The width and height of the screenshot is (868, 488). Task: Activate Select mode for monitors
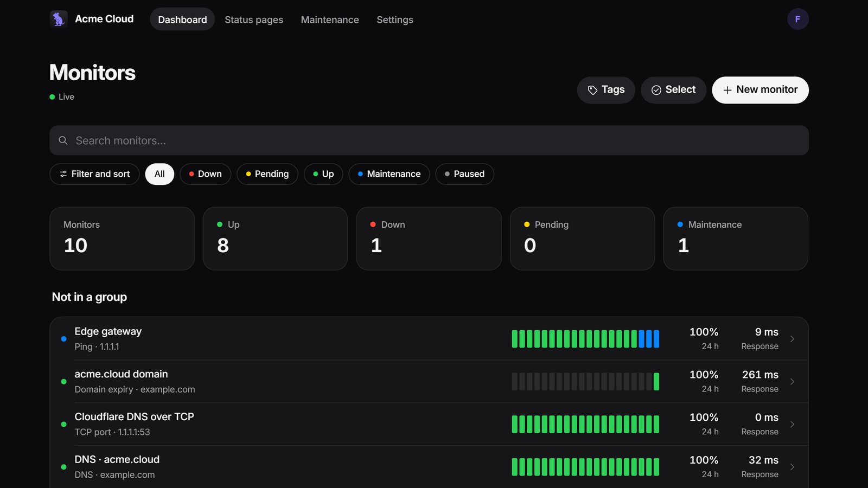click(x=673, y=90)
